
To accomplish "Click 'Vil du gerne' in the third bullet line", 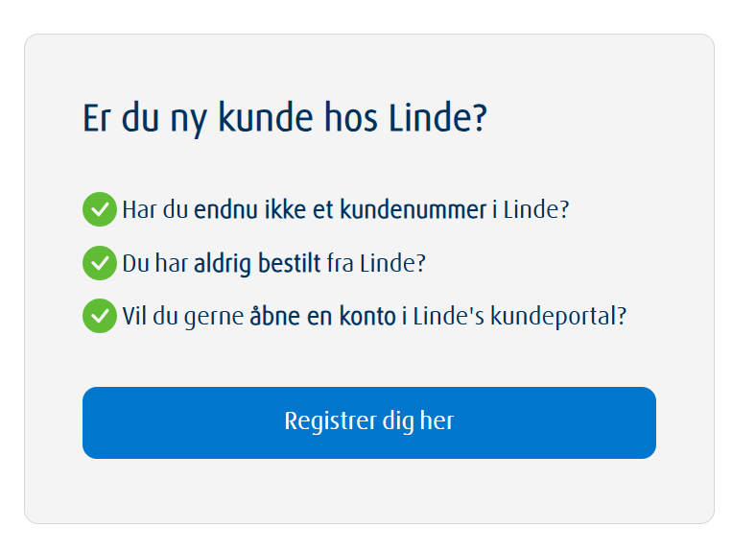I will point(182,316).
